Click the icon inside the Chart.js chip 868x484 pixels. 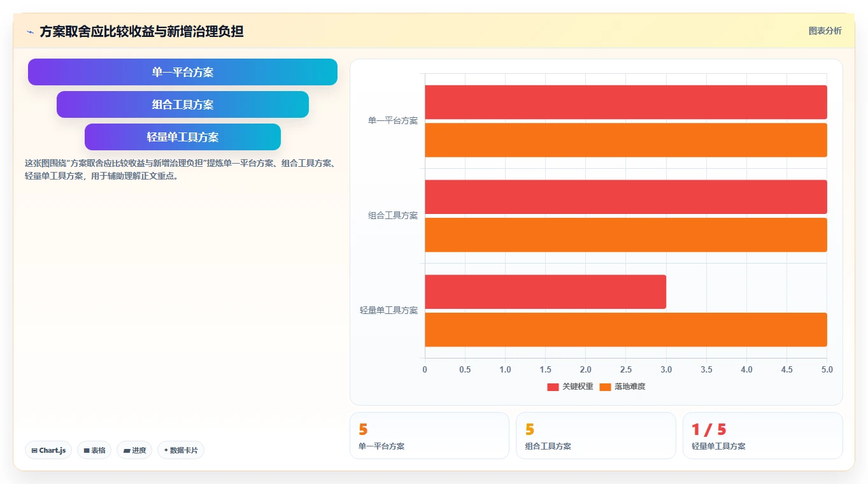pyautogui.click(x=34, y=450)
